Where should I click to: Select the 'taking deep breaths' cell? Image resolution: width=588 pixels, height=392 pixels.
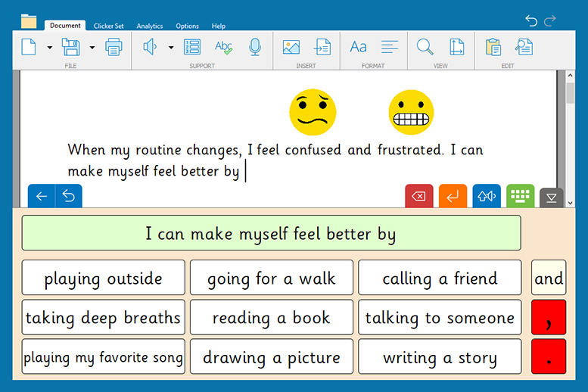point(104,318)
